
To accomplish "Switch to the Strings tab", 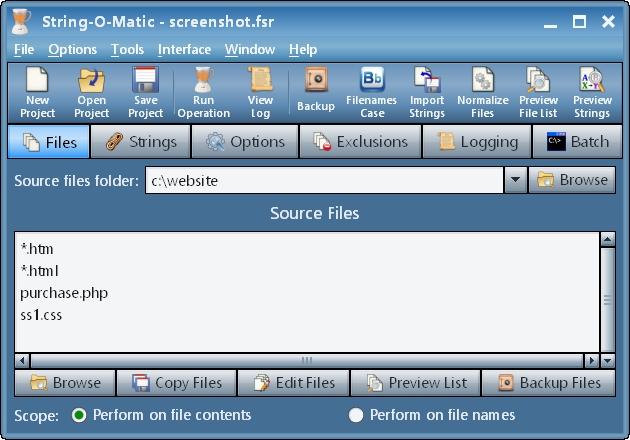I will coord(140,142).
